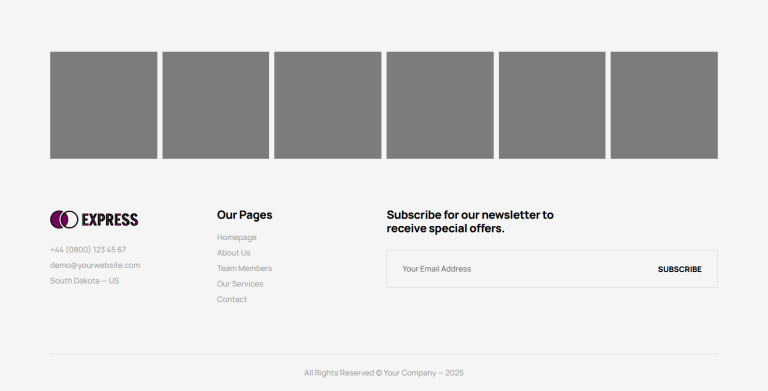Open the second gallery thumbnail
Viewport: 768px width, 391px height.
(x=216, y=105)
